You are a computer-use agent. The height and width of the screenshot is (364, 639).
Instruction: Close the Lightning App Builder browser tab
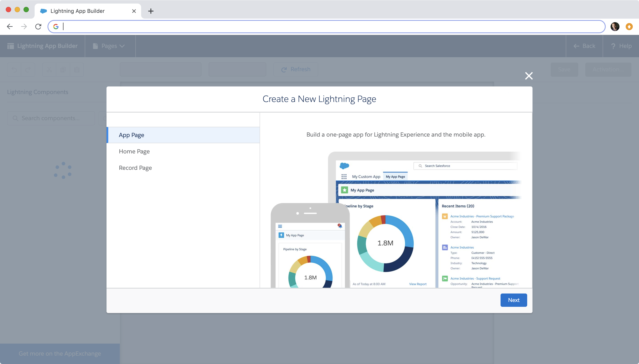(134, 11)
